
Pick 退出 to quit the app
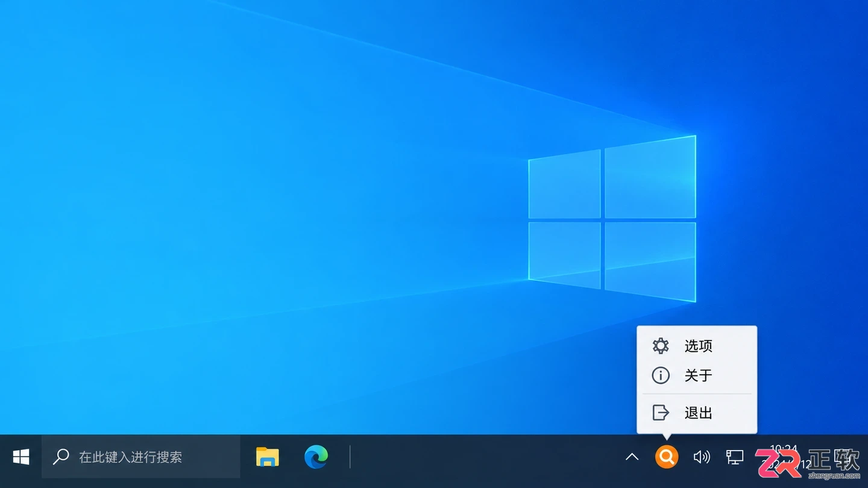click(697, 413)
